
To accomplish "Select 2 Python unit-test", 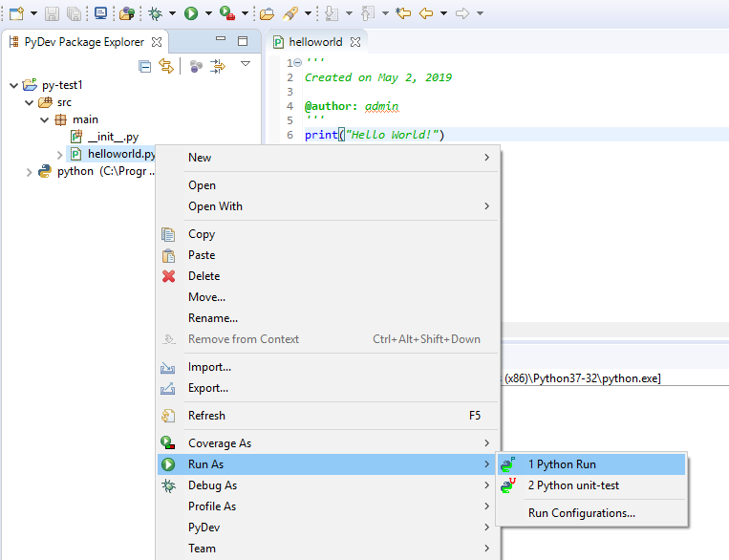I will (x=591, y=485).
